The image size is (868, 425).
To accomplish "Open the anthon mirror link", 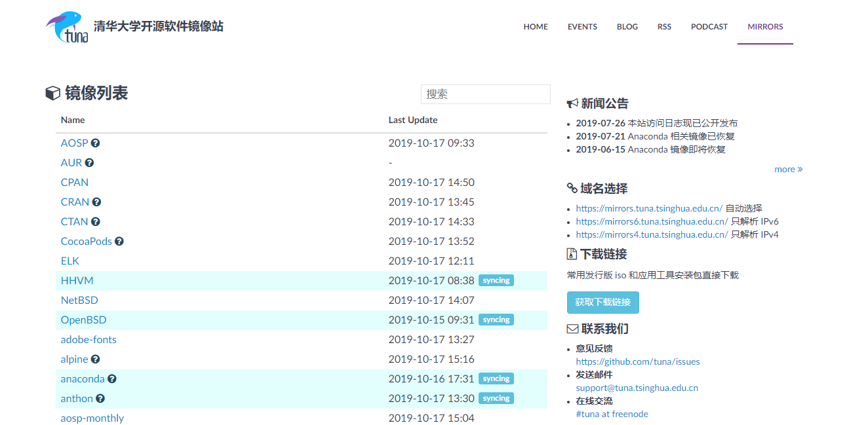I will pyautogui.click(x=77, y=398).
